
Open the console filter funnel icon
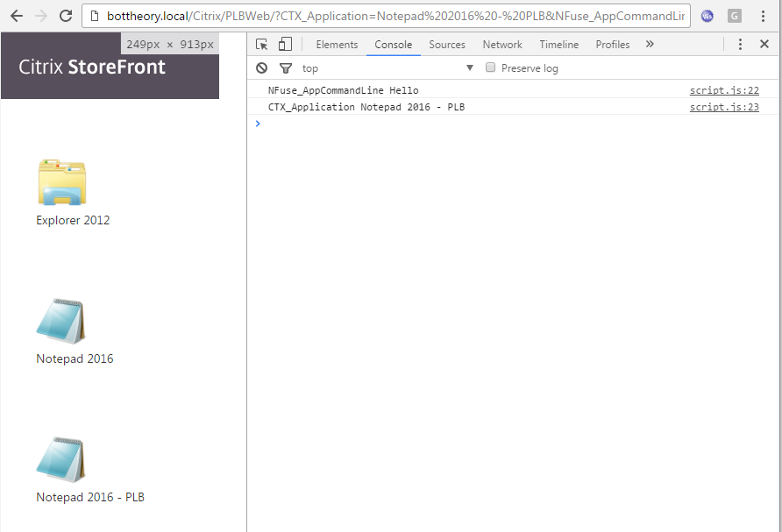click(285, 68)
